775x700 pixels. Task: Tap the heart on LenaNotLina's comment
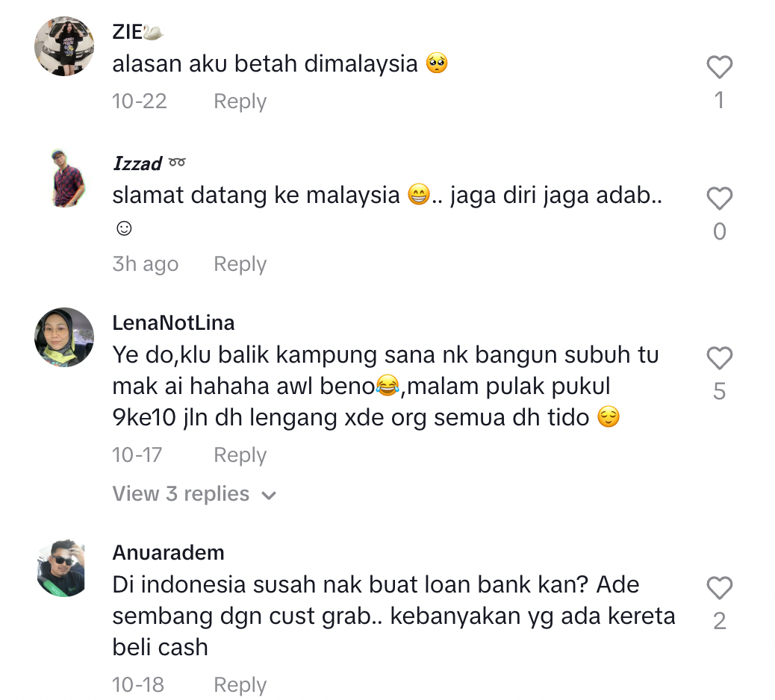click(x=719, y=358)
